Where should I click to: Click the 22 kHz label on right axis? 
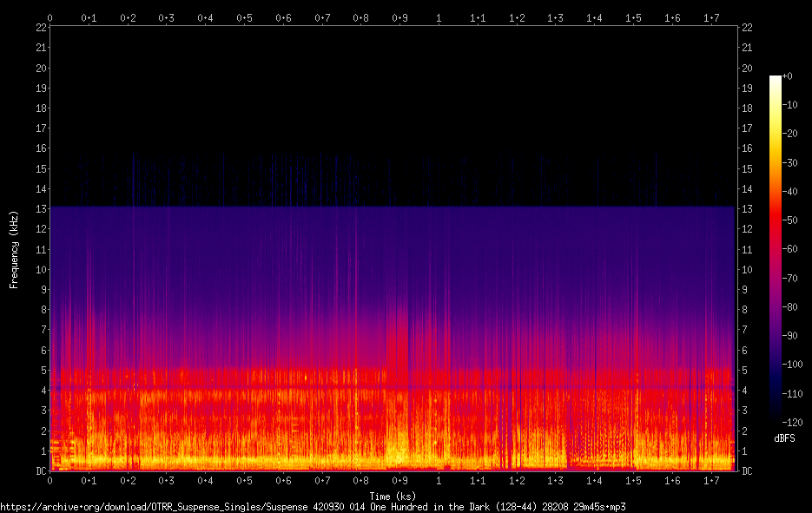click(x=747, y=28)
